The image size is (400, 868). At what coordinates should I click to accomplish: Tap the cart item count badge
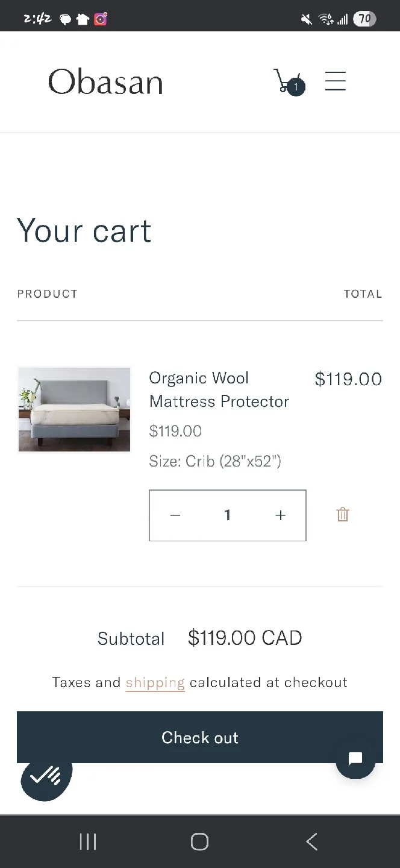(x=296, y=86)
